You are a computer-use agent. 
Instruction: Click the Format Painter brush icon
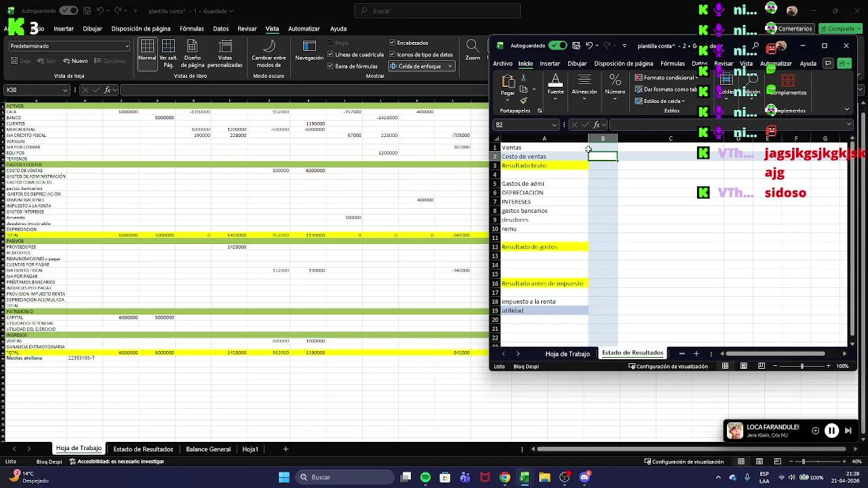tap(524, 100)
